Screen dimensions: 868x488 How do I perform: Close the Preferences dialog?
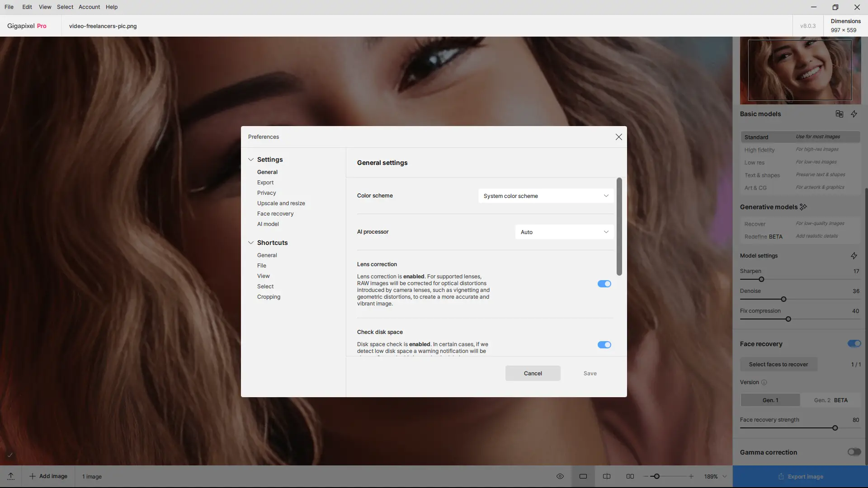(x=618, y=137)
